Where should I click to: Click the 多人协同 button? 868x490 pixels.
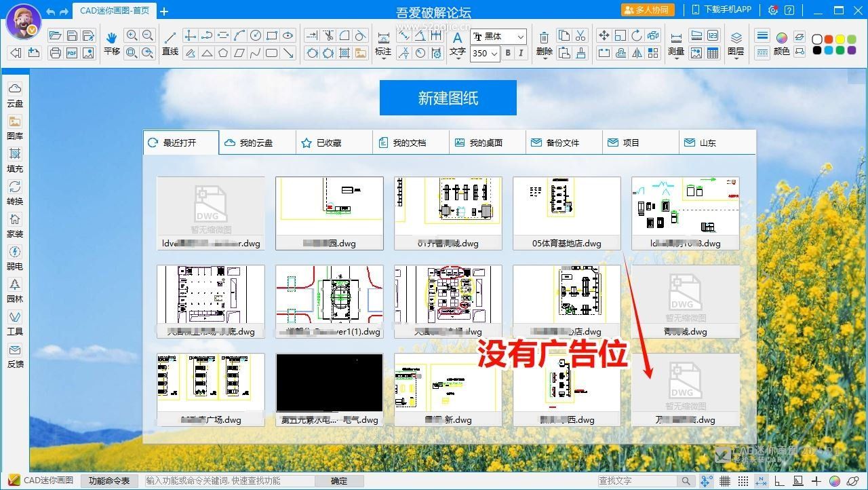coord(648,10)
